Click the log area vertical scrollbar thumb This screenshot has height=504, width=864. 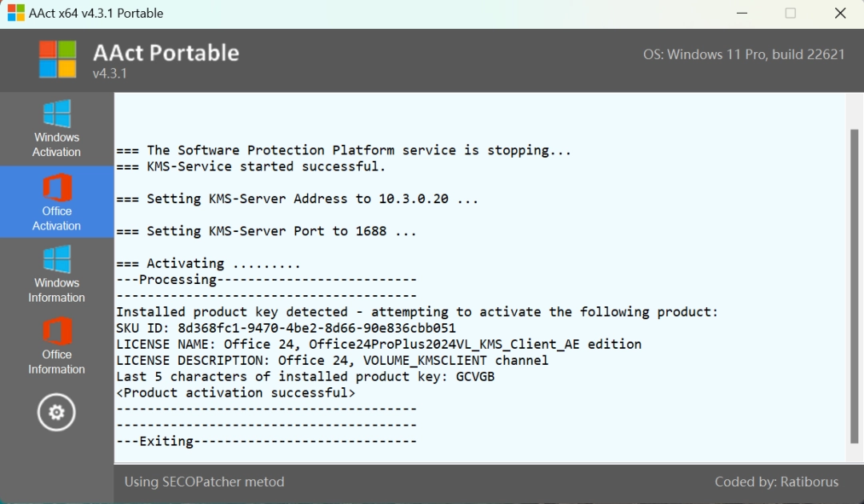point(854,286)
